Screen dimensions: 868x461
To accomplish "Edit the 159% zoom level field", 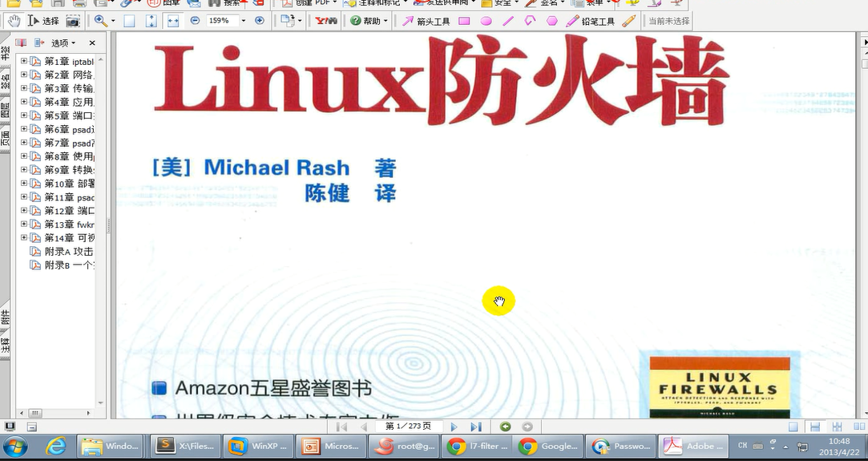I will [222, 21].
